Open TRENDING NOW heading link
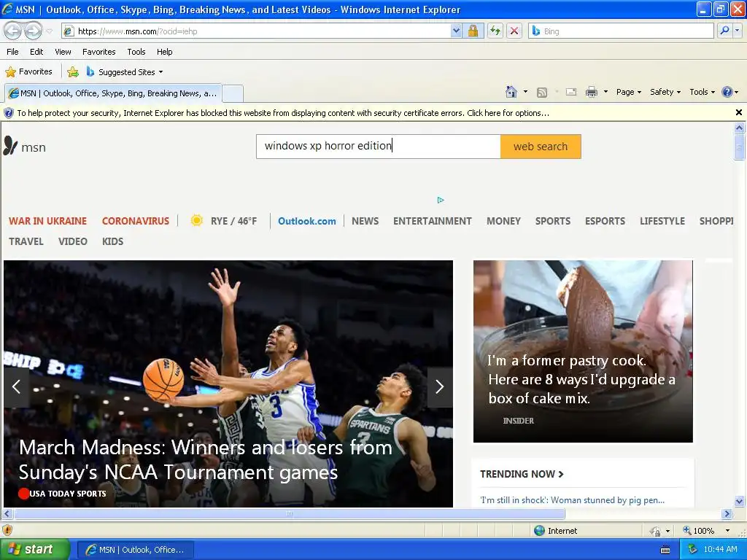 pyautogui.click(x=522, y=474)
